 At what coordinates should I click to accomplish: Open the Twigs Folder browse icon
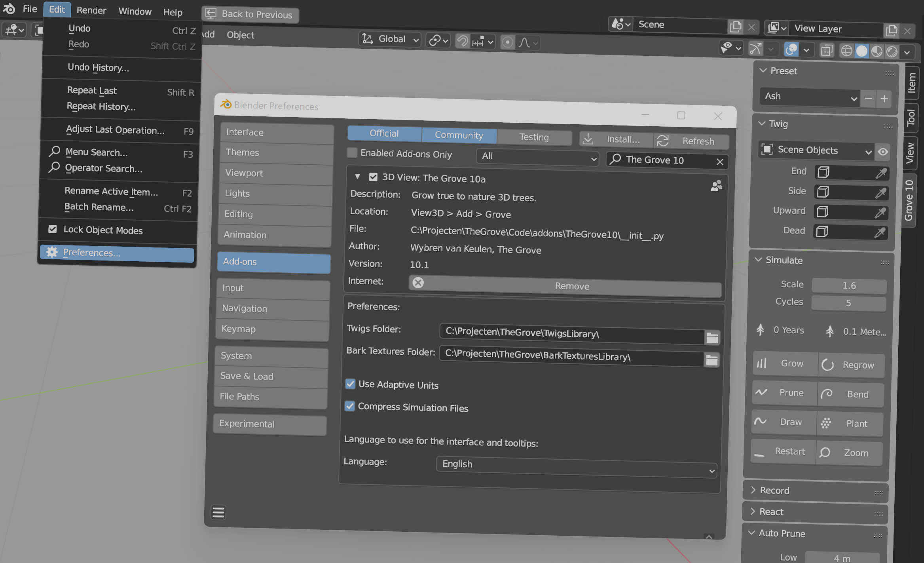pyautogui.click(x=712, y=338)
